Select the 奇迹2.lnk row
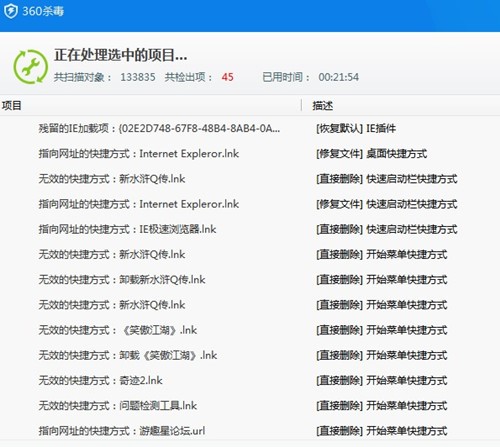500x447 pixels. (250, 380)
